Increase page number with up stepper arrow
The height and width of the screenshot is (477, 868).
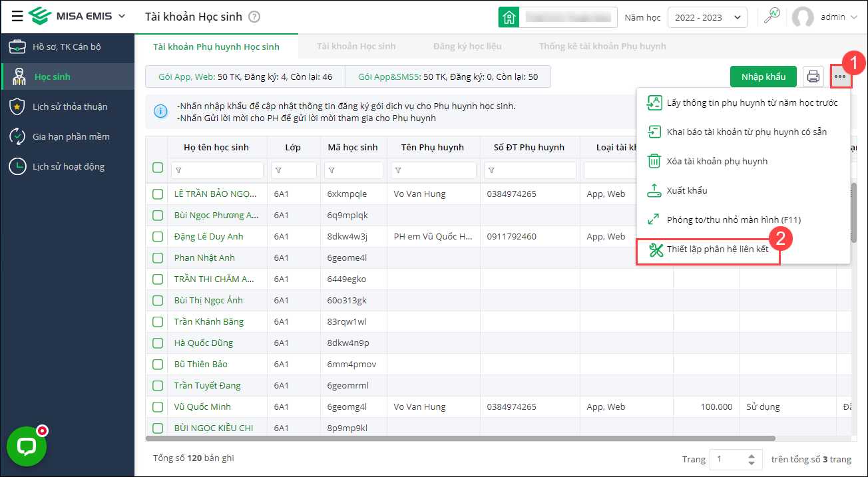(x=752, y=455)
